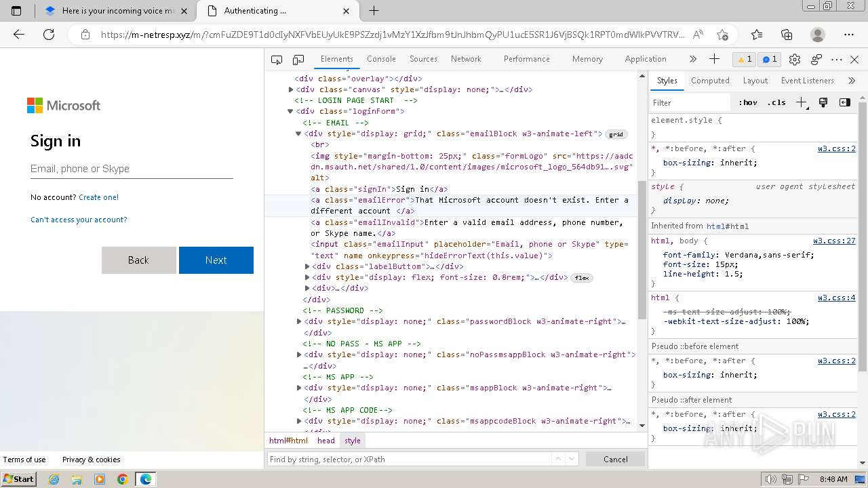This screenshot has width=868, height=488.
Task: Show more Styles pane tabs
Action: (852, 81)
